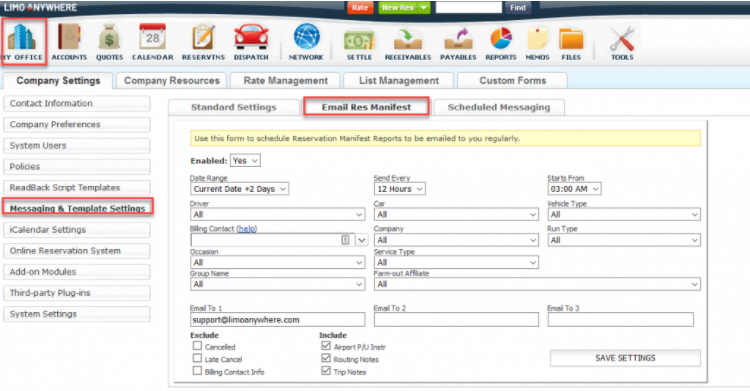
Task: Switch to Company Settings tab
Action: (58, 80)
